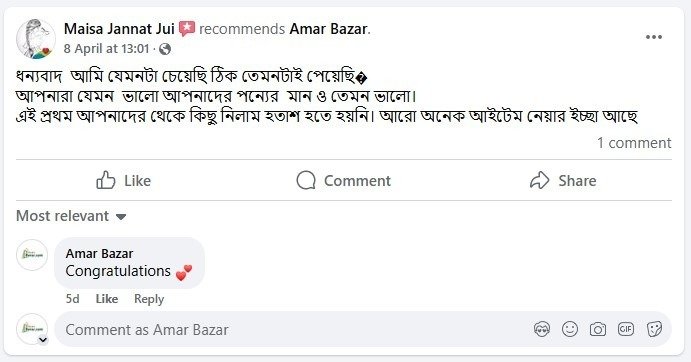Click the speech bubble Comment icon
691x362 pixels.
pyautogui.click(x=306, y=180)
